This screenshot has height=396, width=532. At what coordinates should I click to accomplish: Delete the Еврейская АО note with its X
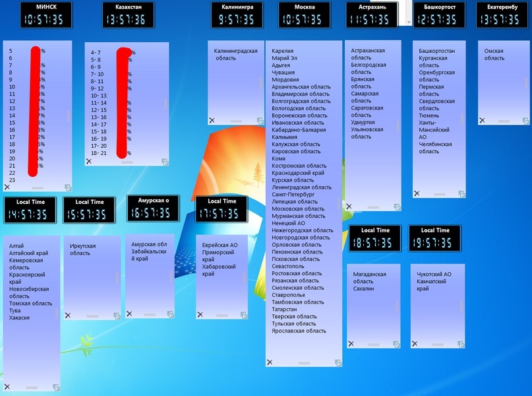(200, 315)
